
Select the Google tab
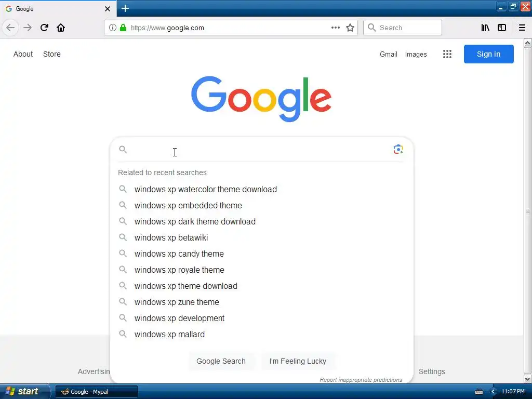tap(58, 9)
